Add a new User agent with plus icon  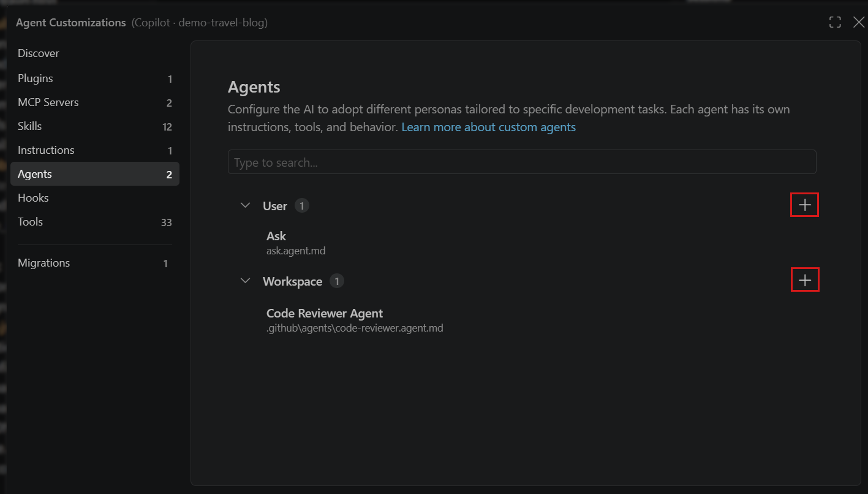805,205
